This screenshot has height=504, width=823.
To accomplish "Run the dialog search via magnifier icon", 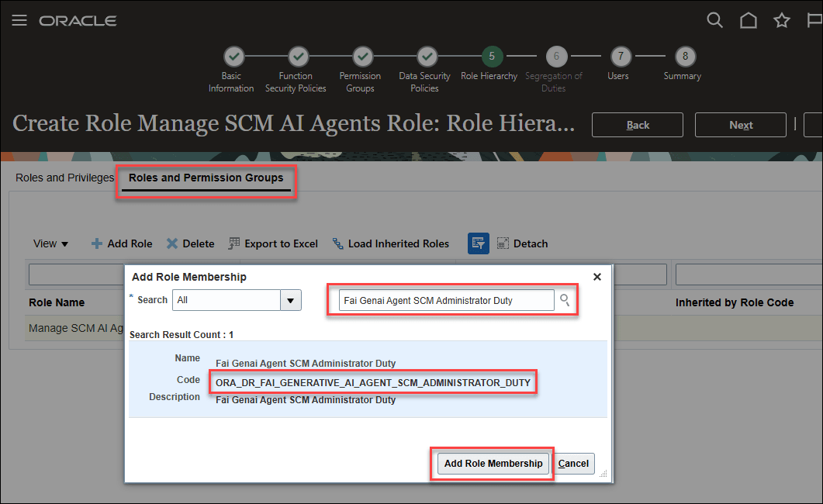I will click(564, 300).
